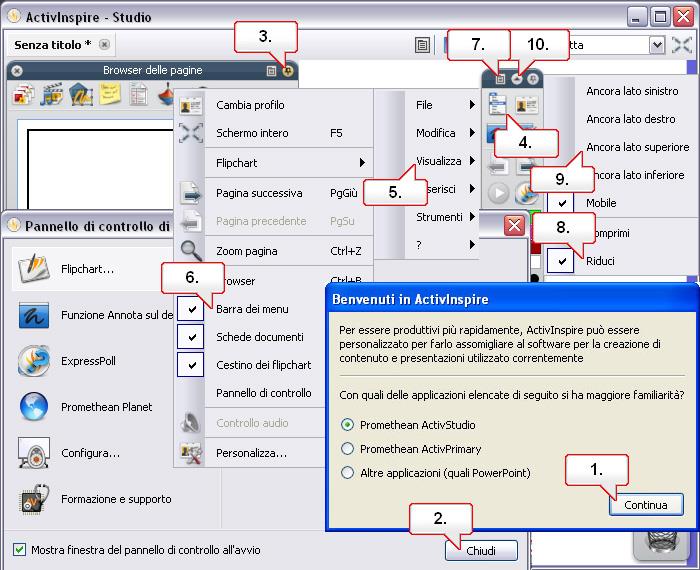This screenshot has height=570, width=700.
Task: Click the magnifier Zoom pagina icon
Action: (191, 250)
